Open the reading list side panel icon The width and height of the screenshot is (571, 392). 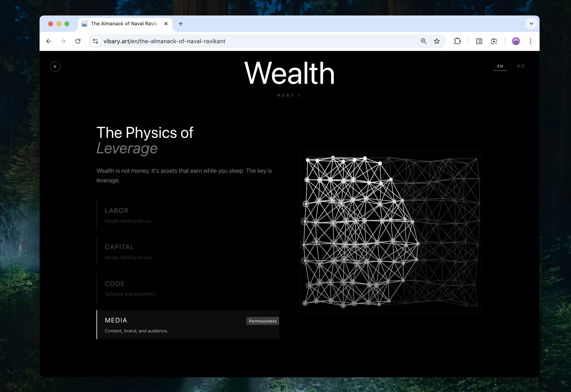[479, 41]
